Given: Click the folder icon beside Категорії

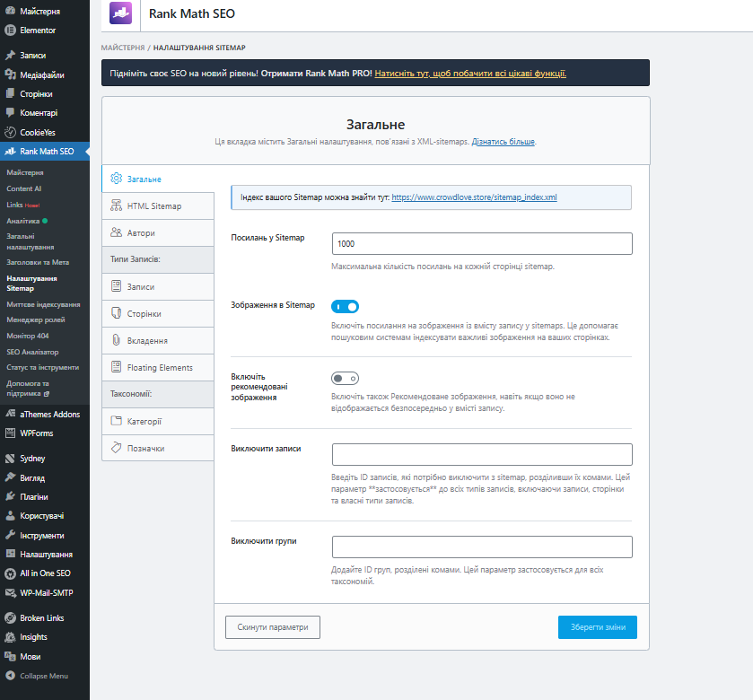Looking at the screenshot, I should tap(116, 421).
